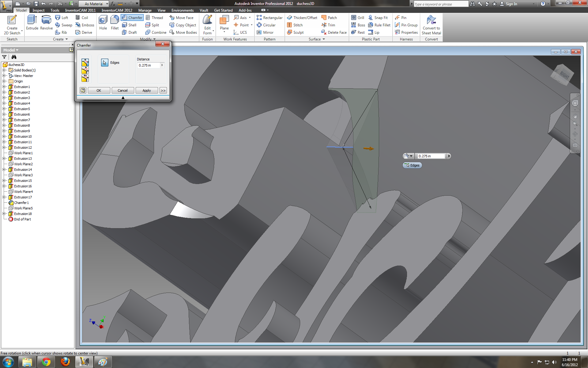Open Firefox from the taskbar
The width and height of the screenshot is (588, 368).
65,362
